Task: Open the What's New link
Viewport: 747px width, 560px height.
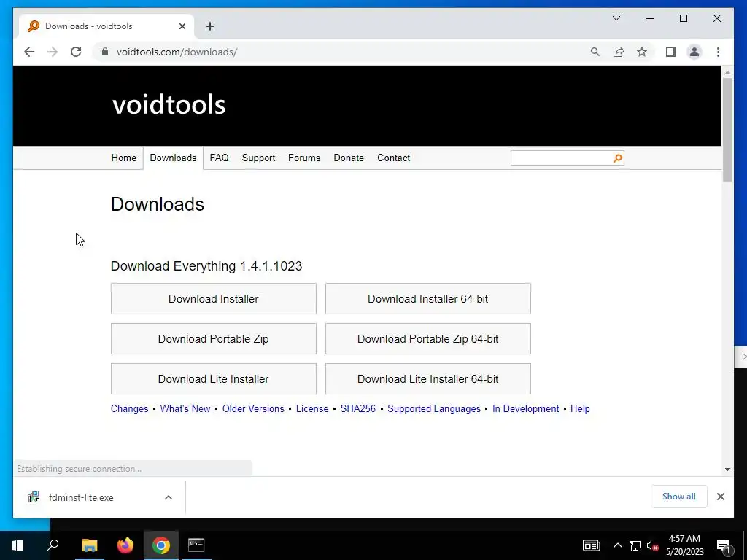Action: [x=185, y=408]
